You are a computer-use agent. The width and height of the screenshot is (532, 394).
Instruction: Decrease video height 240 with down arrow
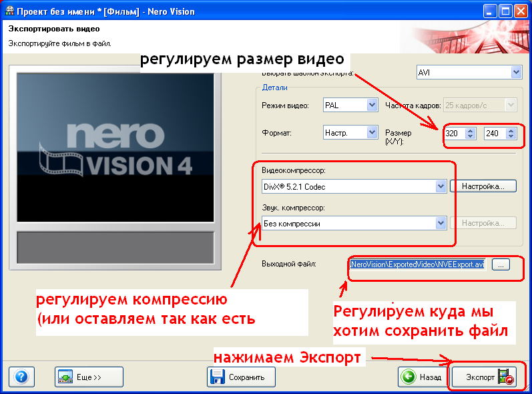(511, 136)
